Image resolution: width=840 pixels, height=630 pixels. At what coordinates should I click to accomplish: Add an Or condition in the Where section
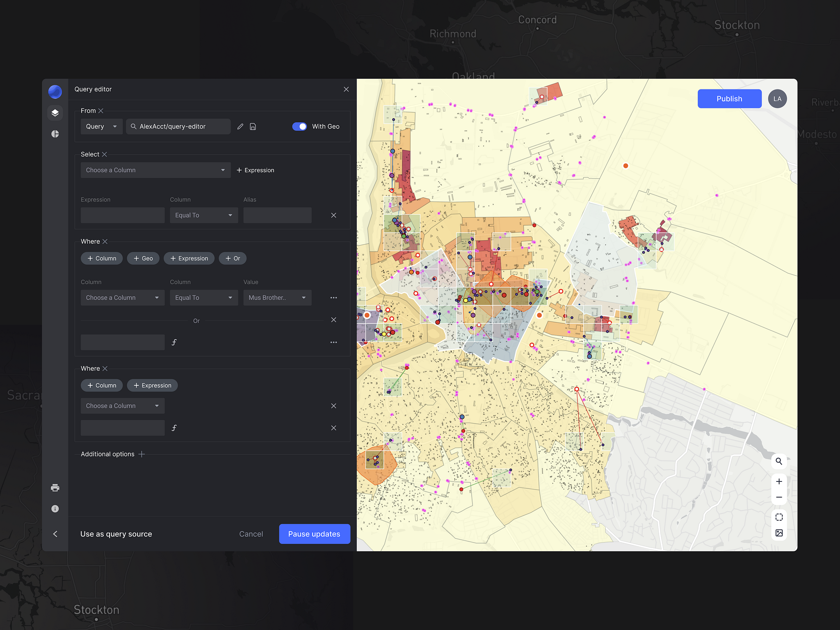pos(233,258)
